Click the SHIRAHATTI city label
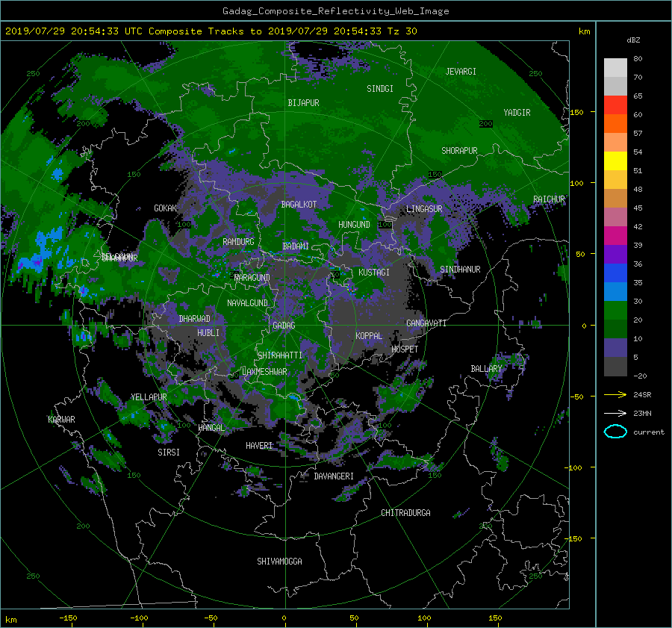The image size is (672, 628). (280, 355)
